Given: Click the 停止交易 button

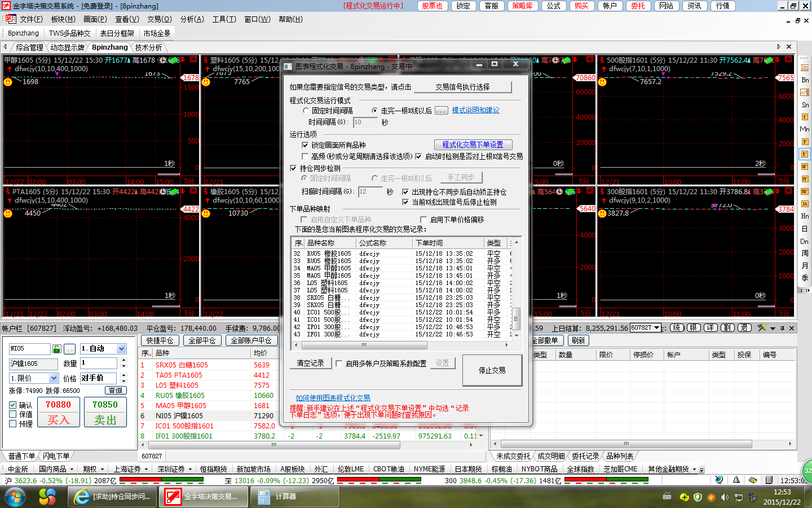Looking at the screenshot, I should tap(492, 370).
